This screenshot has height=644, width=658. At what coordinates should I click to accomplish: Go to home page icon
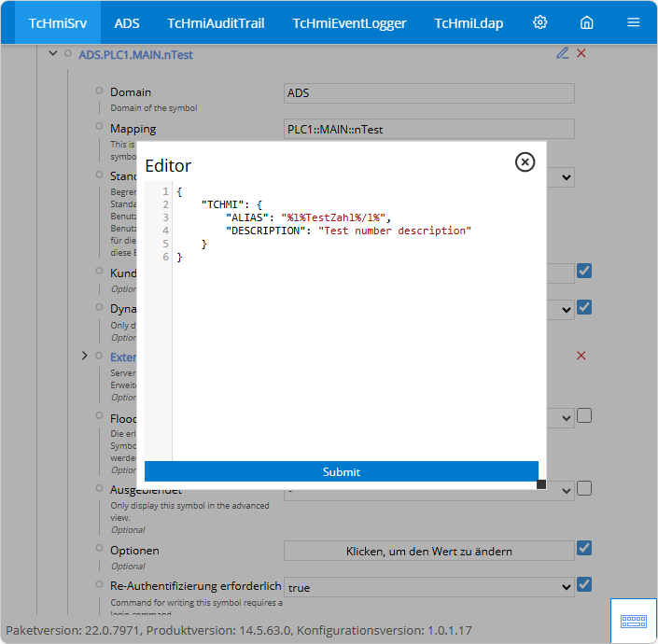tap(586, 22)
